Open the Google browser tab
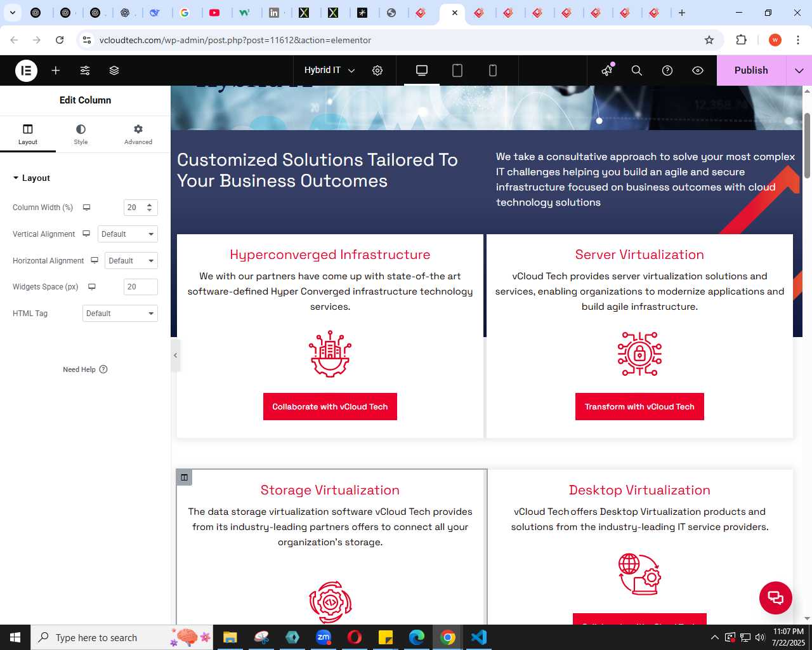Viewport: 812px width, 650px height. point(185,13)
